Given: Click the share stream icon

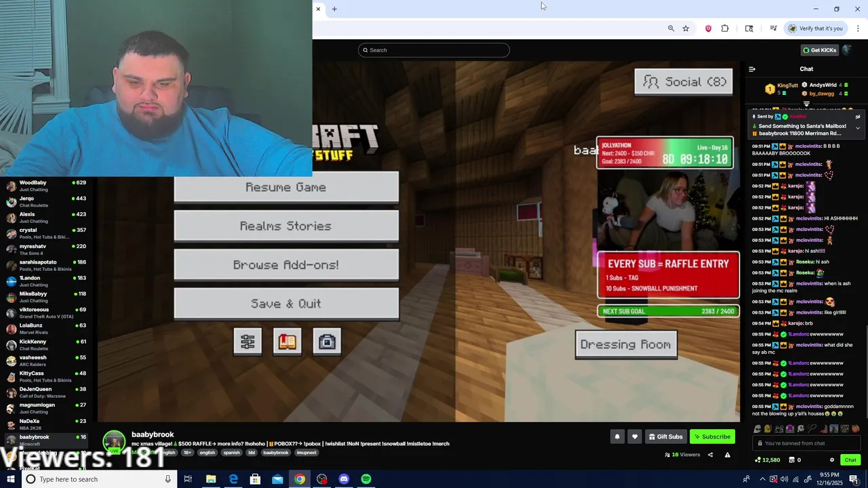Looking at the screenshot, I should [x=710, y=455].
